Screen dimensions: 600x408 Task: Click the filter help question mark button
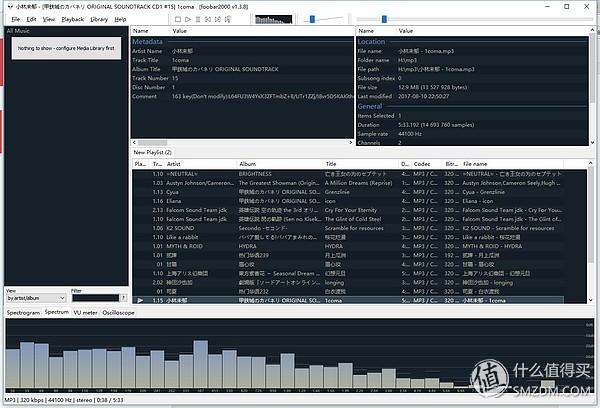(x=124, y=298)
